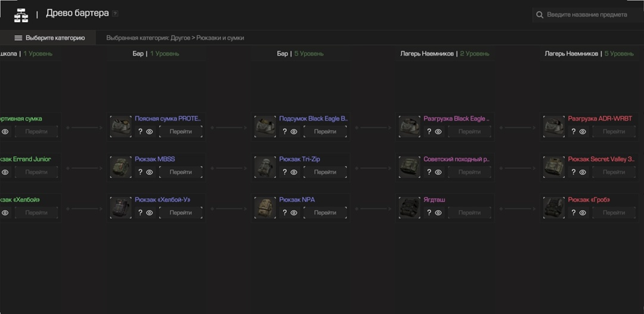Toggle eye for Поясная сумка PROTE
Screen dimensions: 644x314
[150, 131]
